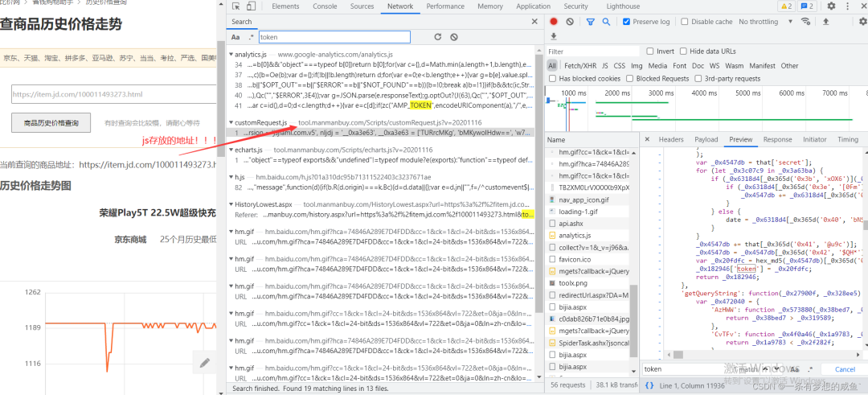Clear the network log
This screenshot has width=868, height=395.
pos(570,22)
